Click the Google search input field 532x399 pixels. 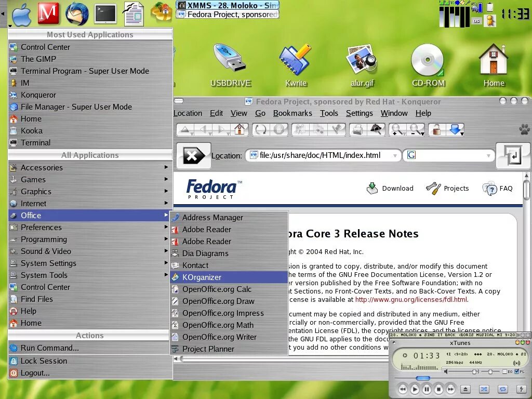449,155
